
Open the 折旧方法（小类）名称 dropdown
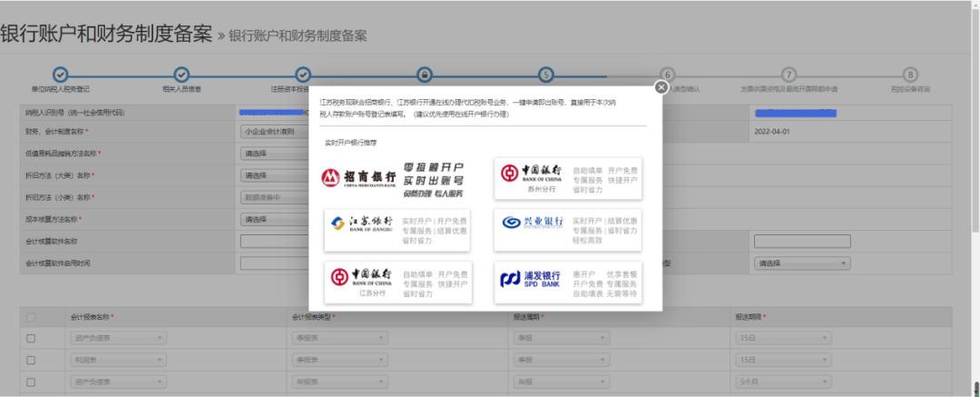pos(274,197)
